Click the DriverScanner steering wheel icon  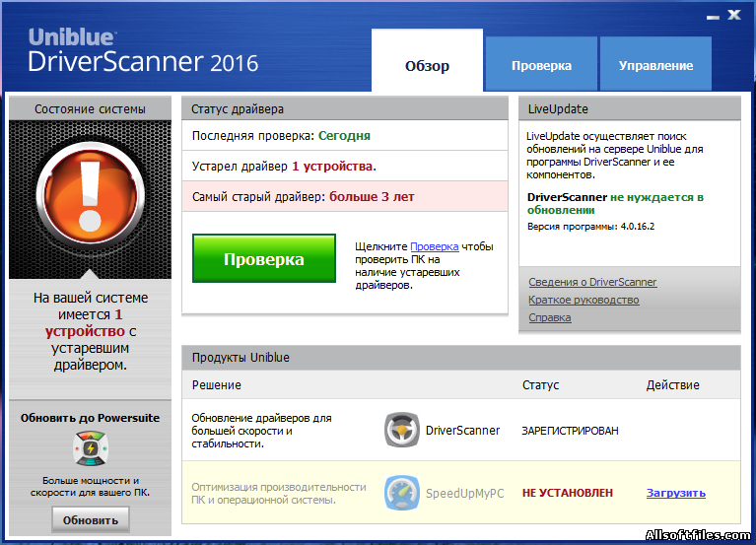coord(401,430)
